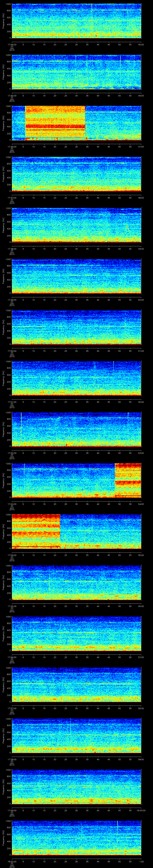Select the spectrogram starting at 17:44:00
This screenshot has height=868, width=153.
[x=77, y=21]
